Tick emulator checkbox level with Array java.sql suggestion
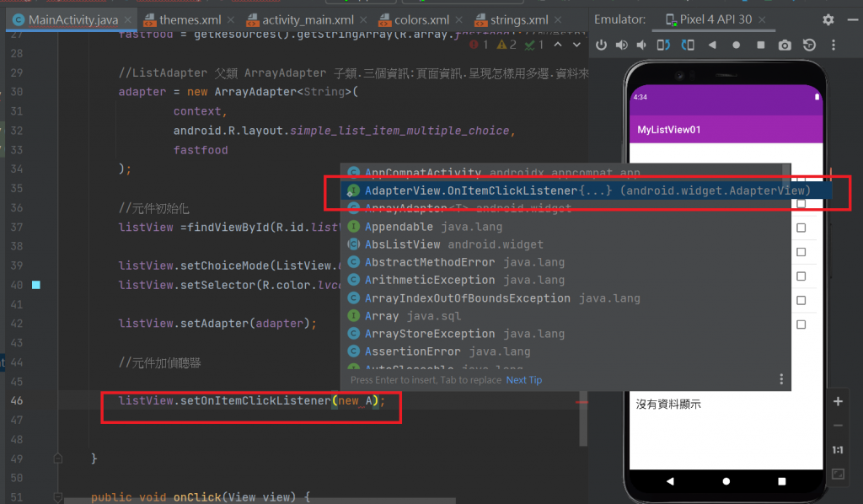 coord(801,324)
